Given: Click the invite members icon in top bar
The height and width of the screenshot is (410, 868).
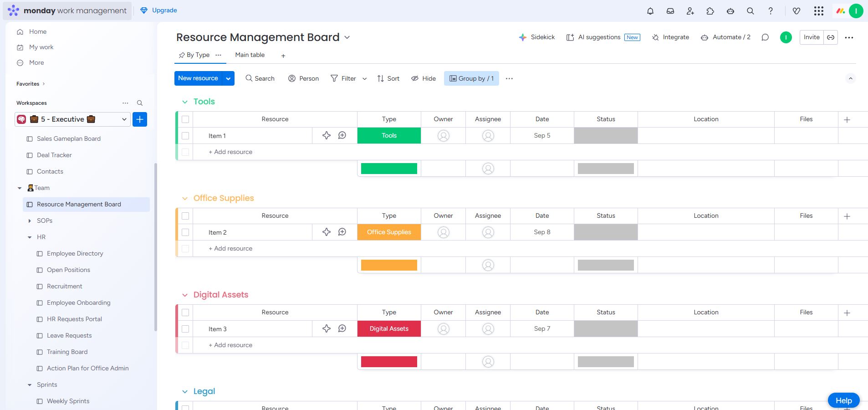Looking at the screenshot, I should pos(690,11).
